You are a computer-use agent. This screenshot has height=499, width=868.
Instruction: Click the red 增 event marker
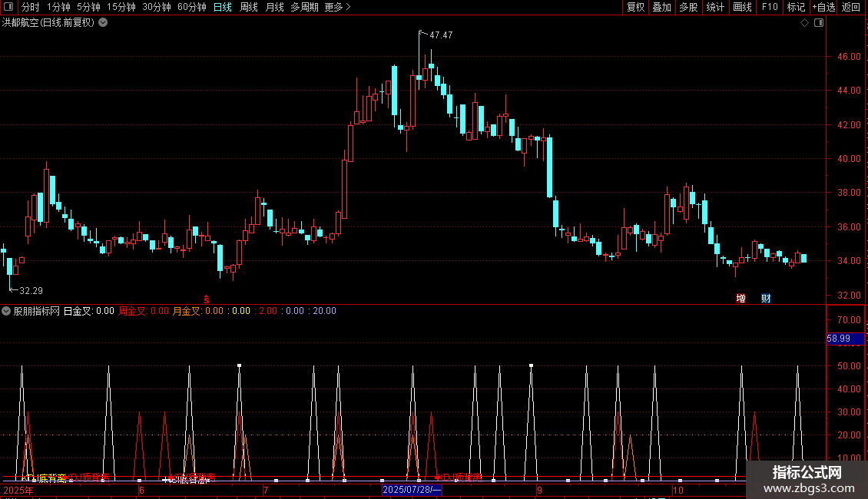pyautogui.click(x=740, y=298)
